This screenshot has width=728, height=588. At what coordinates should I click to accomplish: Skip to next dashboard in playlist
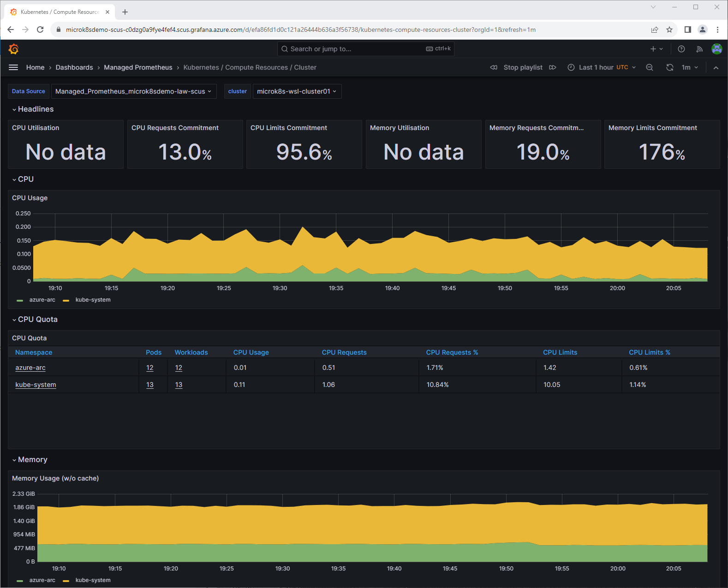tap(553, 67)
